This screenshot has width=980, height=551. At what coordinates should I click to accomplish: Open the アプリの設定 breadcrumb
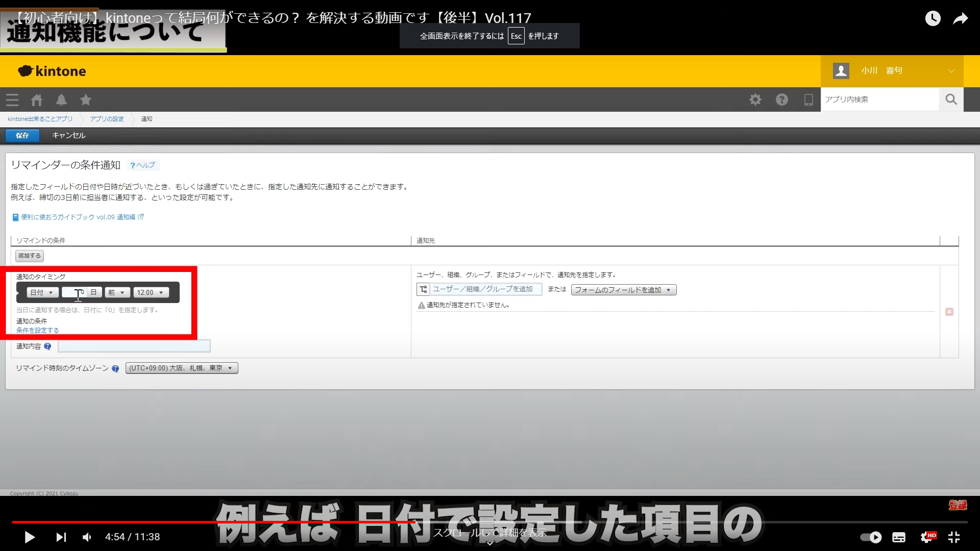coord(107,119)
